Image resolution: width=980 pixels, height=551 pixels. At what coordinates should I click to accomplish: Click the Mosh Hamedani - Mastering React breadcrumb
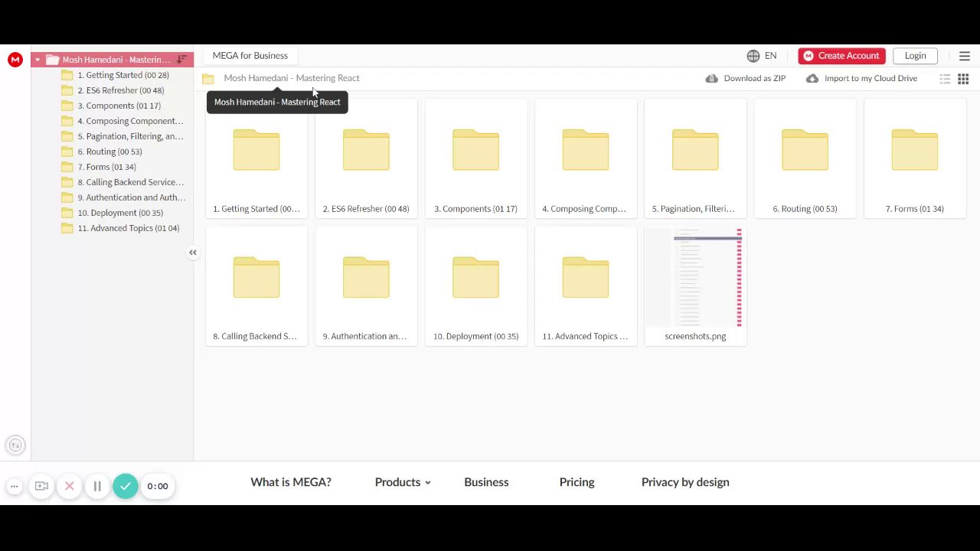click(x=292, y=78)
